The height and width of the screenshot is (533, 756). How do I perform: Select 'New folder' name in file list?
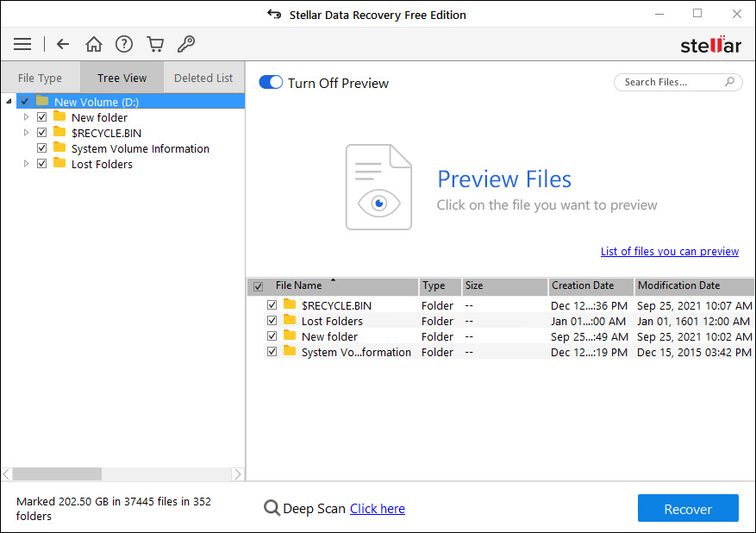[330, 336]
